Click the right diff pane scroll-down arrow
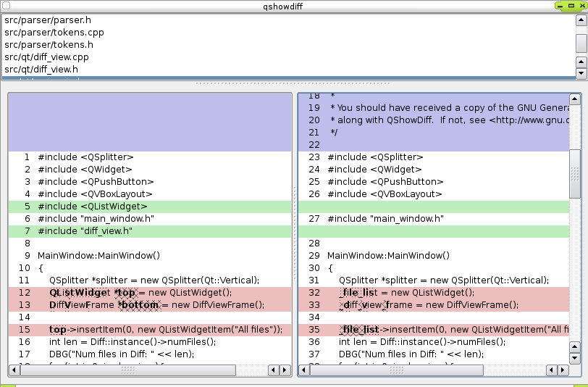588x387 pixels. (575, 358)
